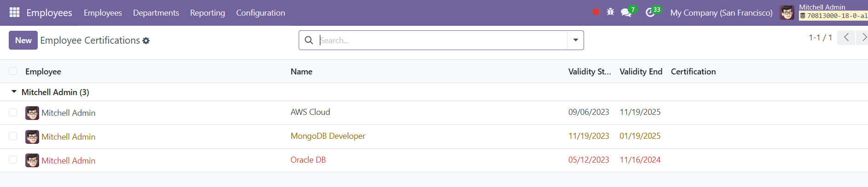Open the conversations chat icon

[626, 12]
